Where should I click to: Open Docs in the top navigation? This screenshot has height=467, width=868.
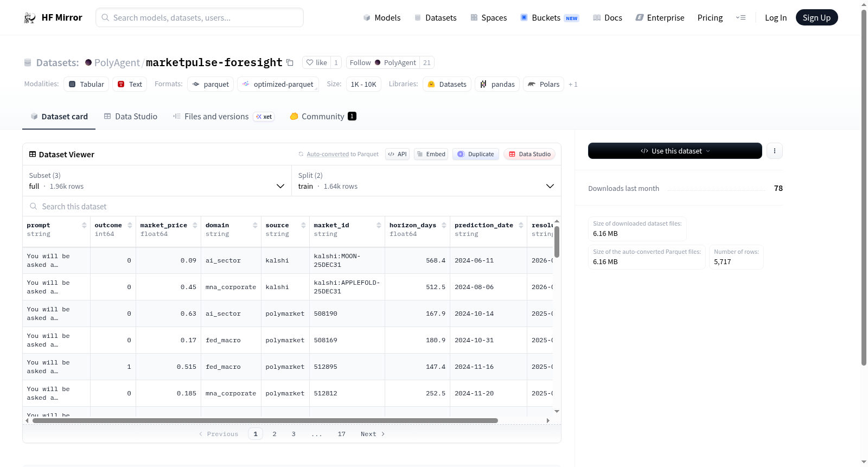point(607,18)
